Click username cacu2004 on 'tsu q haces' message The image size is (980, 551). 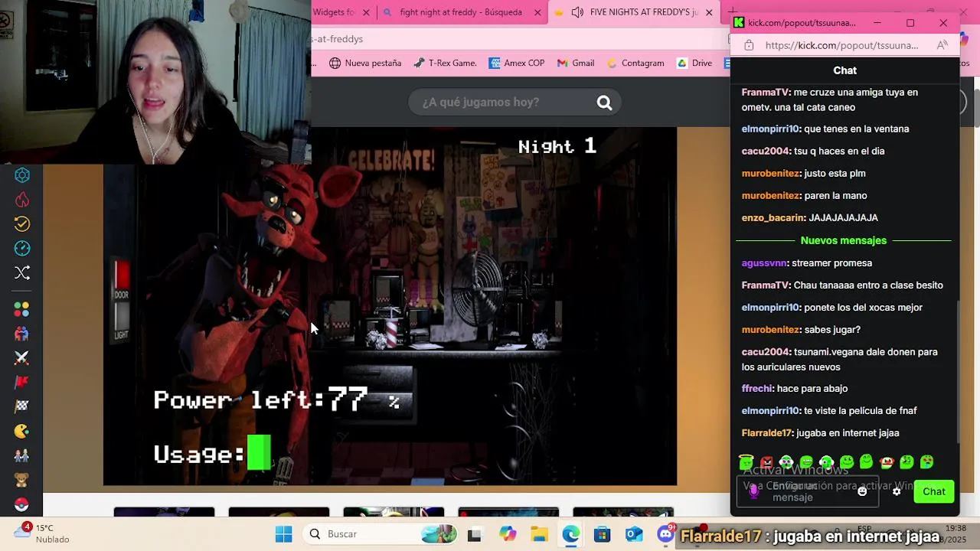click(x=766, y=151)
